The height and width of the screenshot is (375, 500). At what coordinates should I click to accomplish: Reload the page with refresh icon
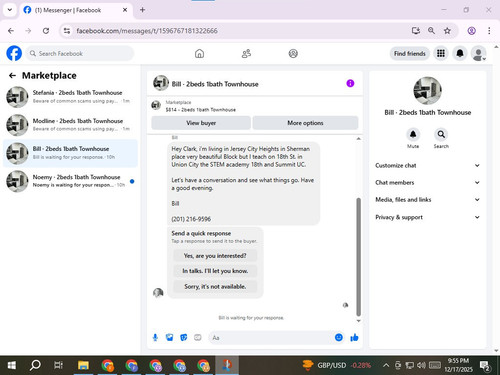coord(46,31)
